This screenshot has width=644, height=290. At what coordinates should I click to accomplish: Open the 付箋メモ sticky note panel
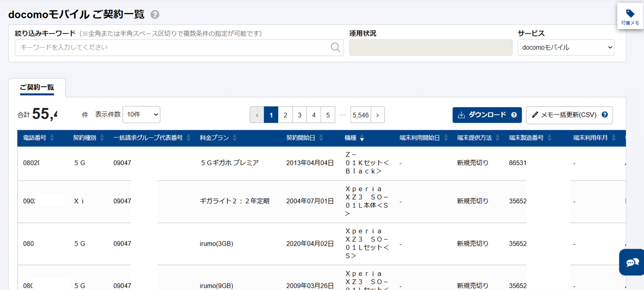tap(630, 16)
